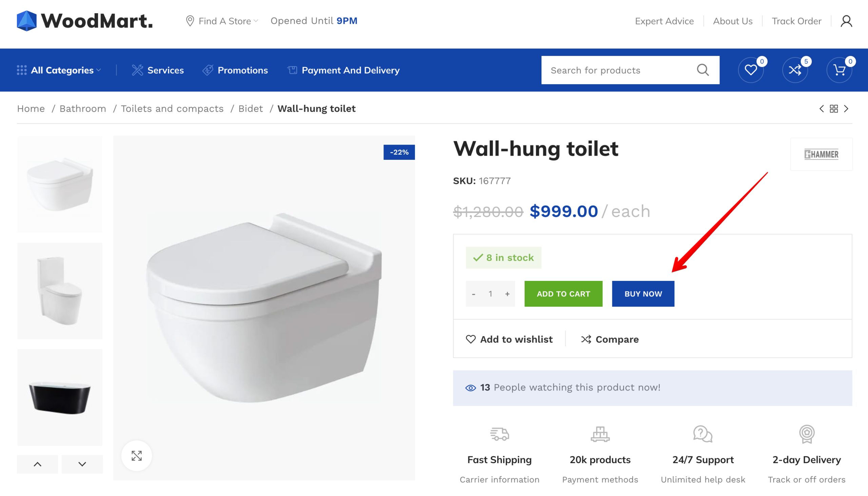The width and height of the screenshot is (868, 496).
Task: Open the shopping cart icon
Action: (x=839, y=70)
